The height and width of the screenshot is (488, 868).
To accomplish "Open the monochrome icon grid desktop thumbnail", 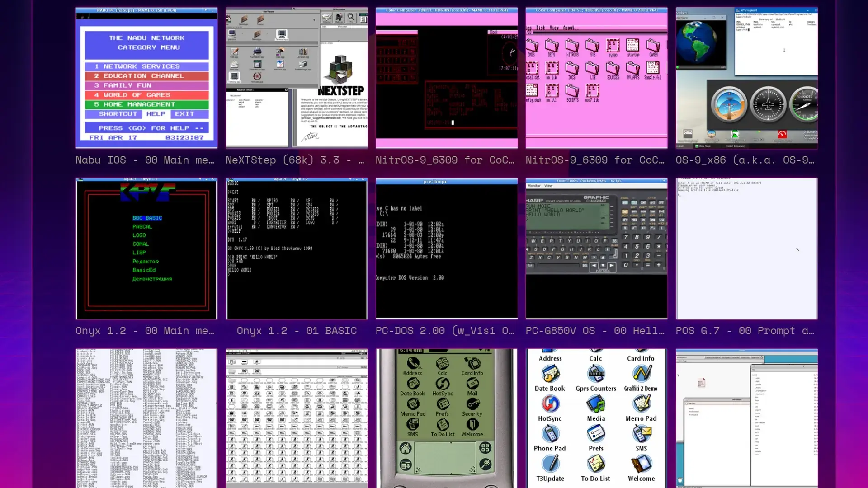I will 297,418.
